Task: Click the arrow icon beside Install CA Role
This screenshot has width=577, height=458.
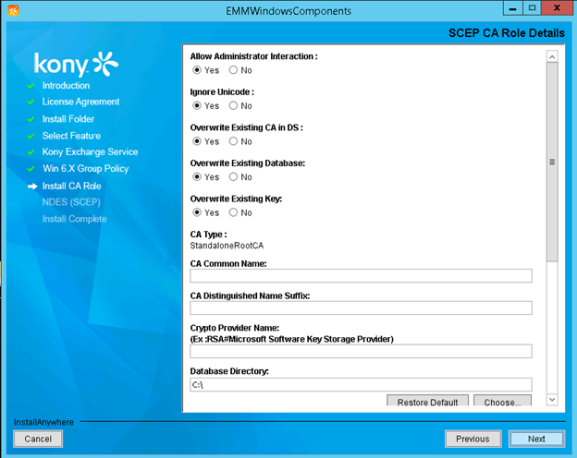Action: [x=32, y=186]
